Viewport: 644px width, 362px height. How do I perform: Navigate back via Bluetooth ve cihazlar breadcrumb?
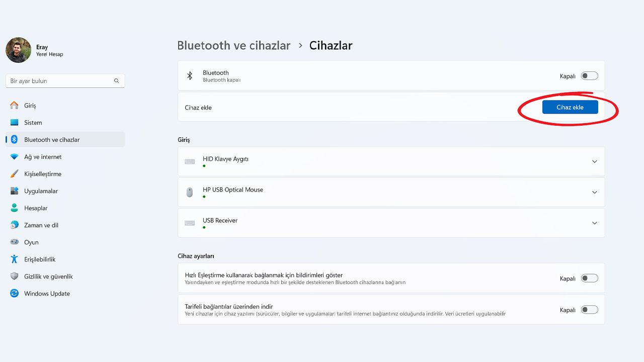234,46
